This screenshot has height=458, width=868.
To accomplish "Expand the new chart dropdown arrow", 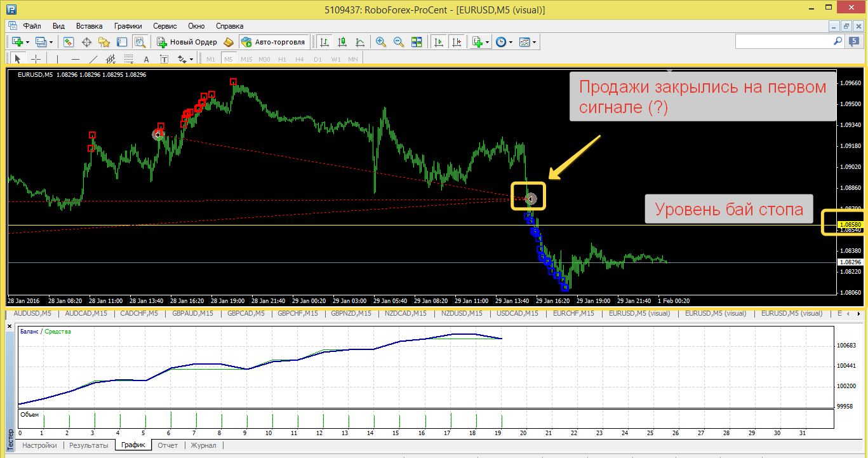I will click(x=27, y=43).
